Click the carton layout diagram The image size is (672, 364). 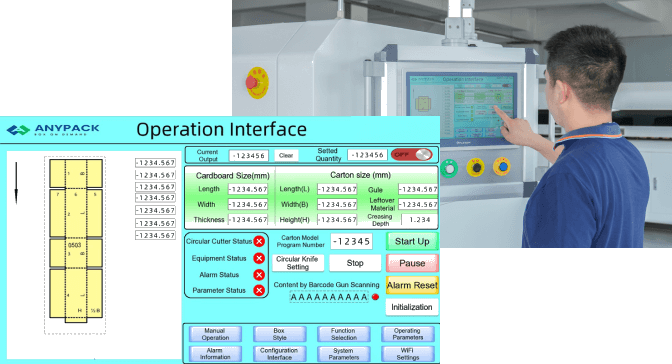pos(75,245)
